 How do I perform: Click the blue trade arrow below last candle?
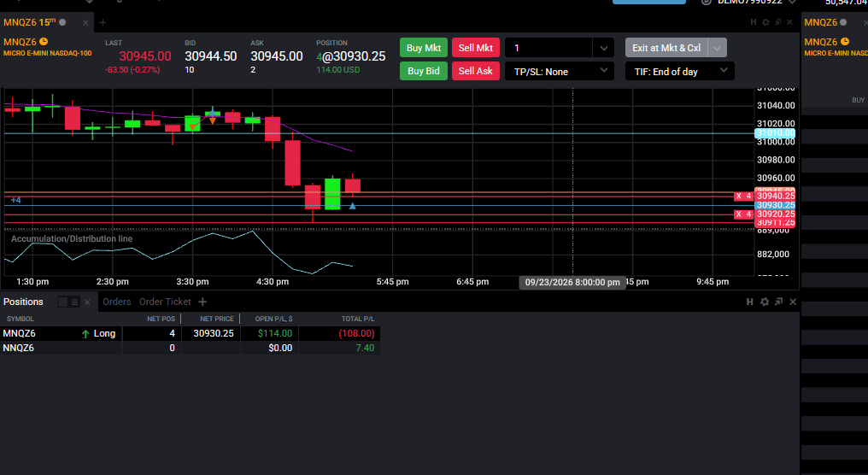coord(353,206)
